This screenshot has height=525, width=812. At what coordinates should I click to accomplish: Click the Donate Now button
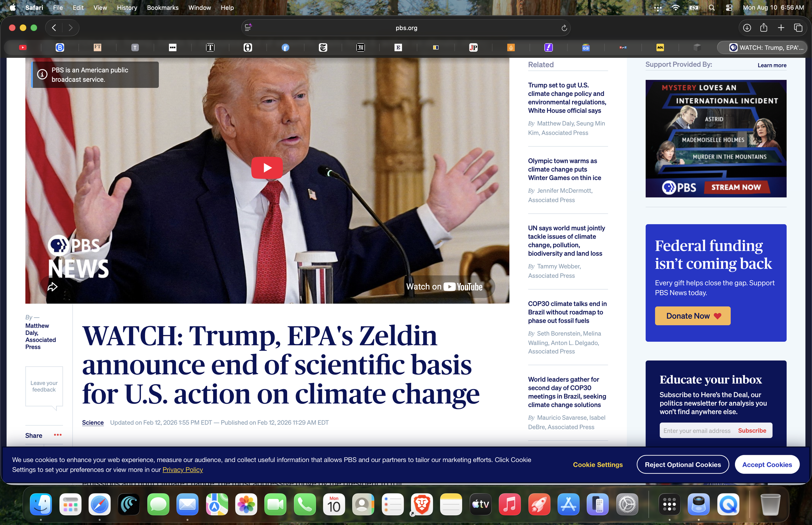tap(692, 316)
